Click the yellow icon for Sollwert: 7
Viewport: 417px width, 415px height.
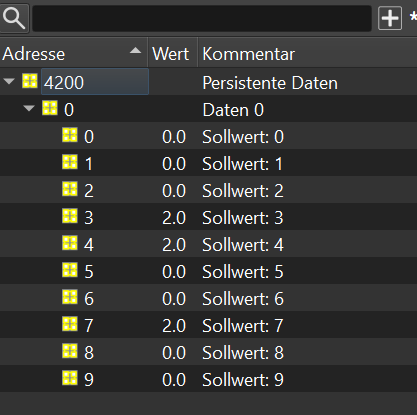click(70, 324)
